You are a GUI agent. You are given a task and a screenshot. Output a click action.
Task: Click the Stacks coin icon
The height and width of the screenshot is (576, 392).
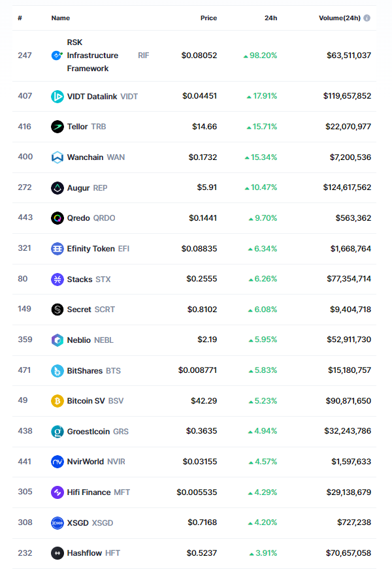tap(57, 280)
